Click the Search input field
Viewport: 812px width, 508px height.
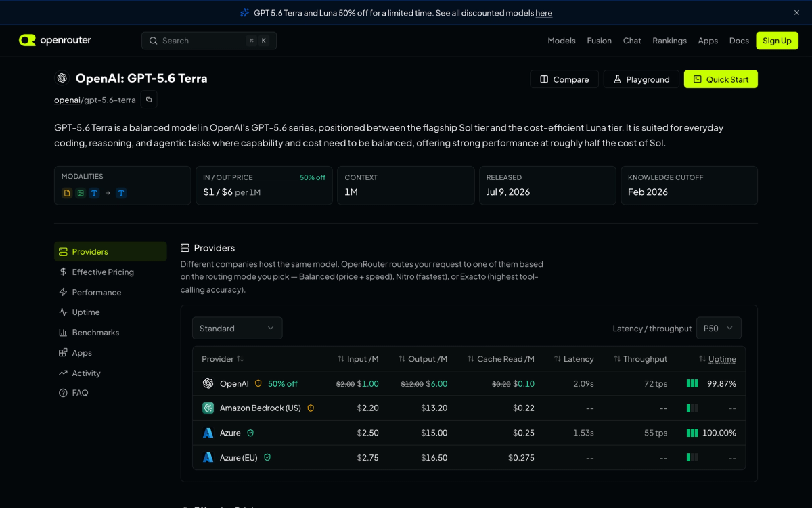click(x=209, y=41)
